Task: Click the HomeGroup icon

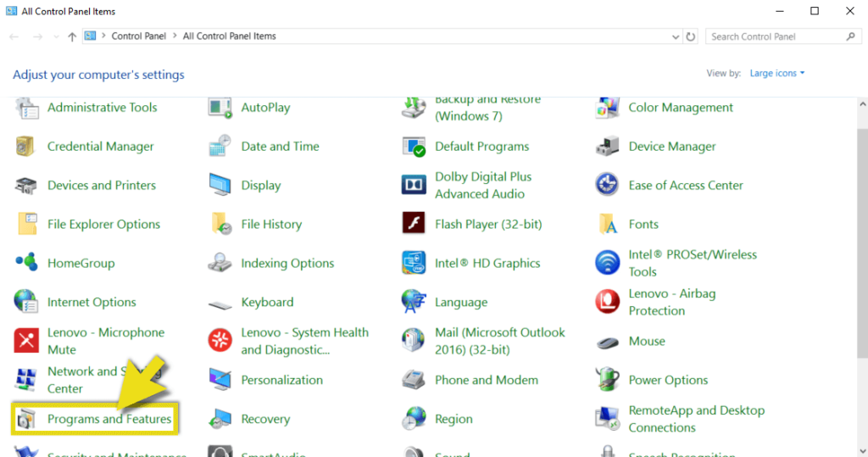Action: click(26, 262)
